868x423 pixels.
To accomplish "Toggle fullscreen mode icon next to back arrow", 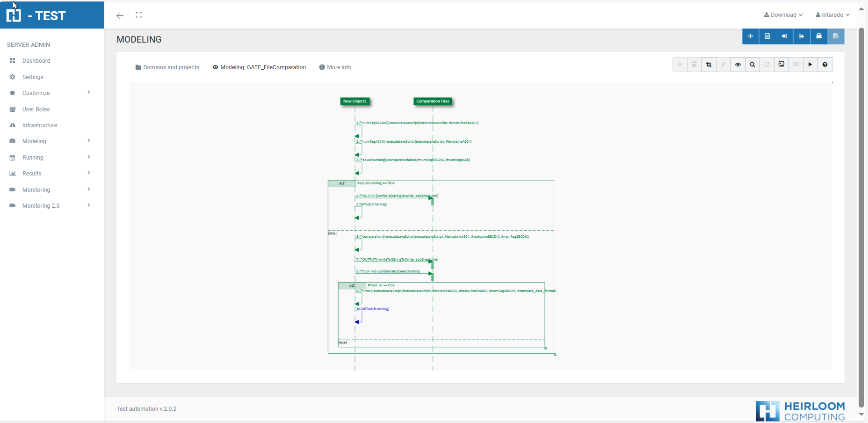I will [x=138, y=15].
